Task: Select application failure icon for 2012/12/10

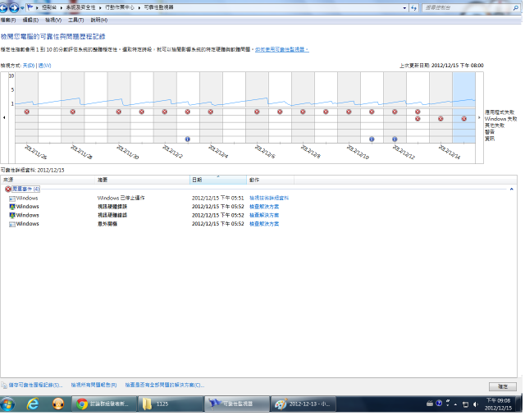Action: point(350,112)
